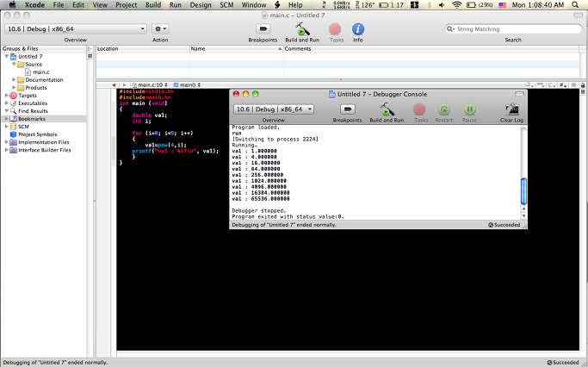Click the Comments column header

pos(432,49)
